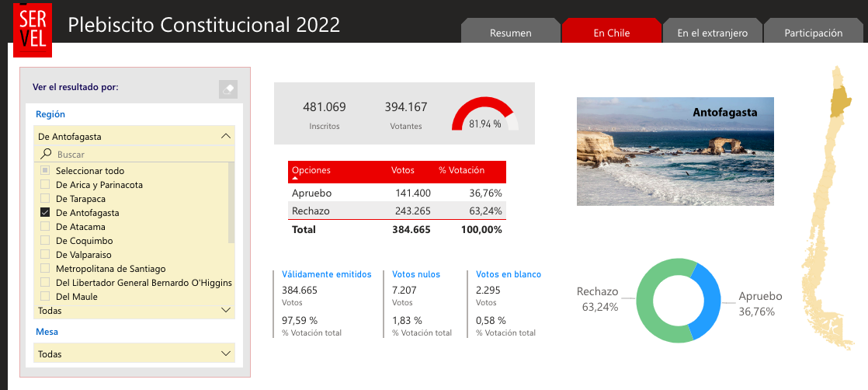Viewport: 868px width, 390px height.
Task: Click the 243.265 votes cell
Action: tap(413, 211)
